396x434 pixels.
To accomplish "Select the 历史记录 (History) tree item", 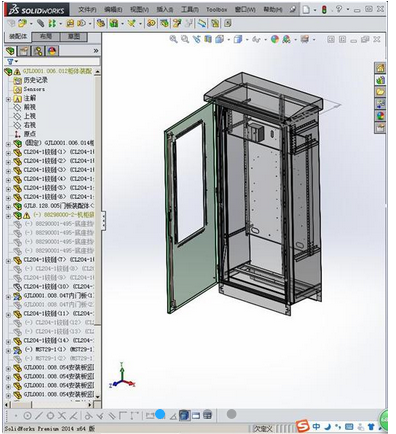I will (x=36, y=80).
